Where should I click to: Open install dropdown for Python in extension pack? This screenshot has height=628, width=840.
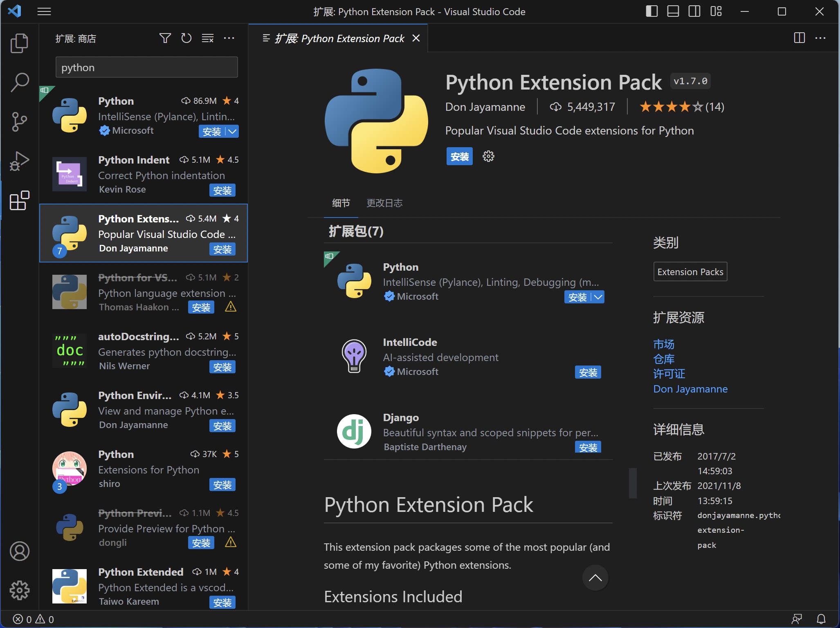[597, 297]
